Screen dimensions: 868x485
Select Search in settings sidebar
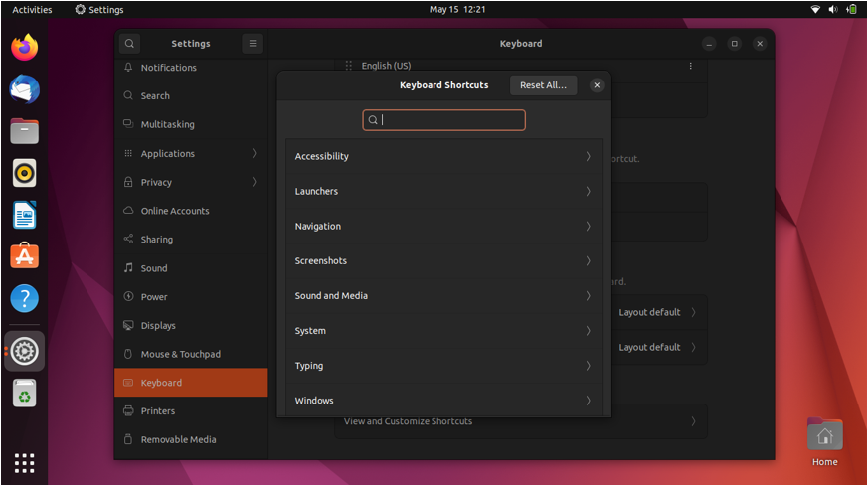click(191, 95)
